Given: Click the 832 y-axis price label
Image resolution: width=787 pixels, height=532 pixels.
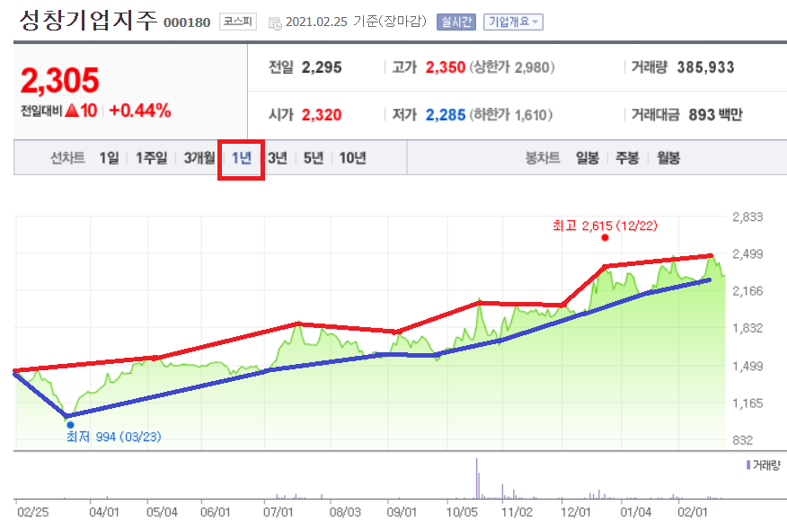Looking at the screenshot, I should coord(743,440).
